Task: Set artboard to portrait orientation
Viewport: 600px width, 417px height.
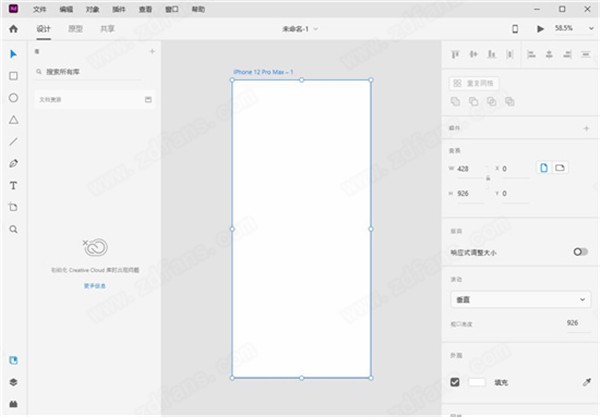Action: [544, 168]
